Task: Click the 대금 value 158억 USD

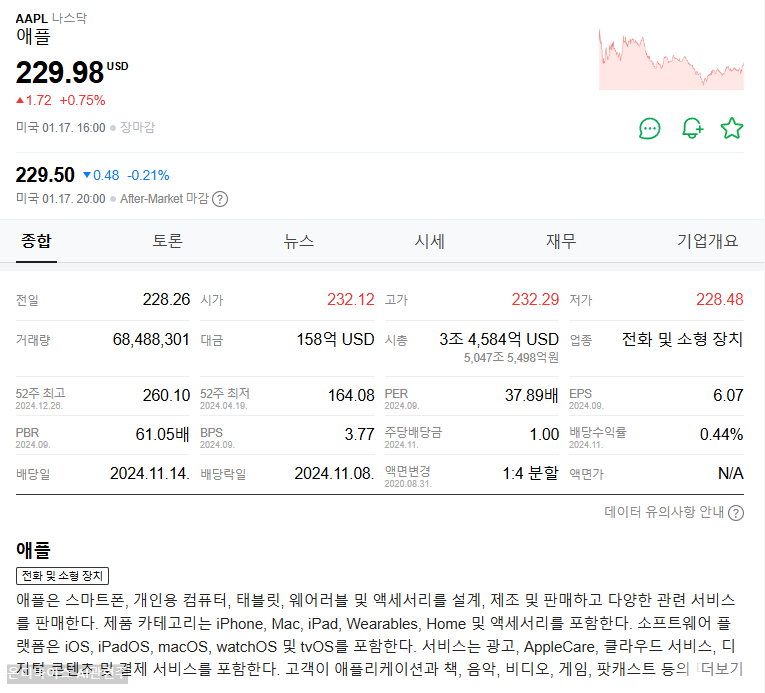Action: tap(336, 339)
